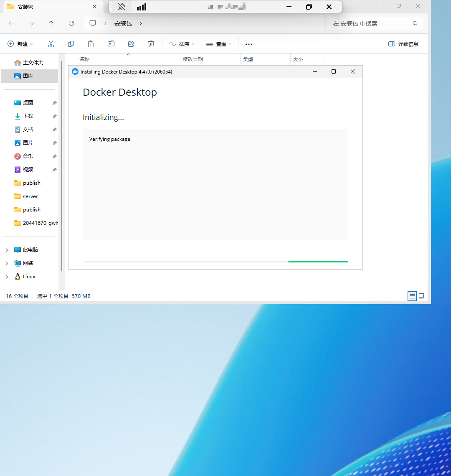Open 桌面 in the sidebar
This screenshot has width=451, height=476.
tap(29, 103)
